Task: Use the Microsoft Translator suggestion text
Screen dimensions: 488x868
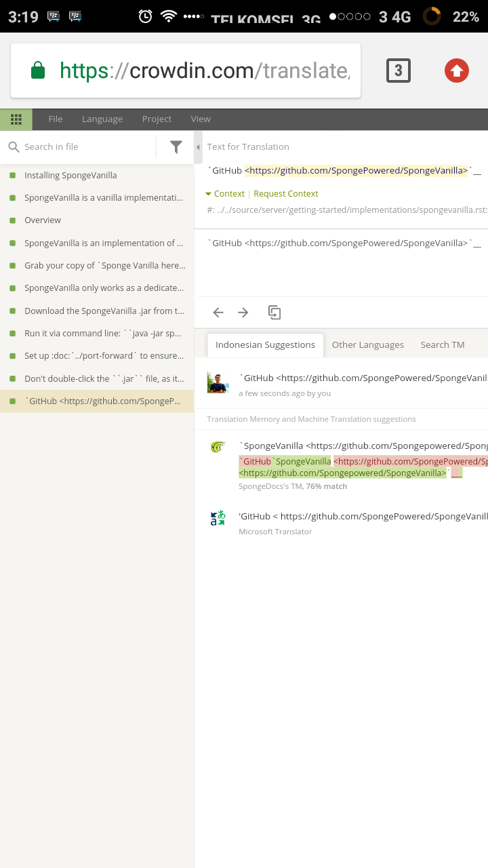Action: (363, 516)
